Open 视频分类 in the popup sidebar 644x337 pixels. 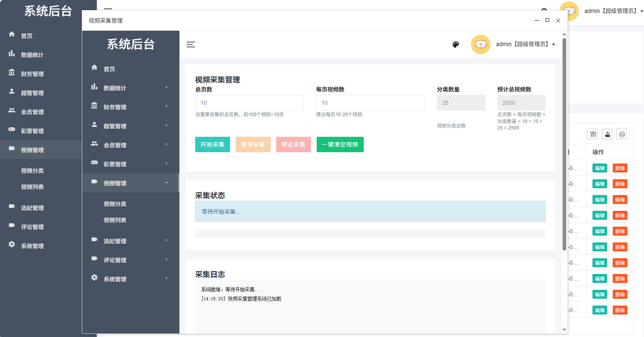115,204
